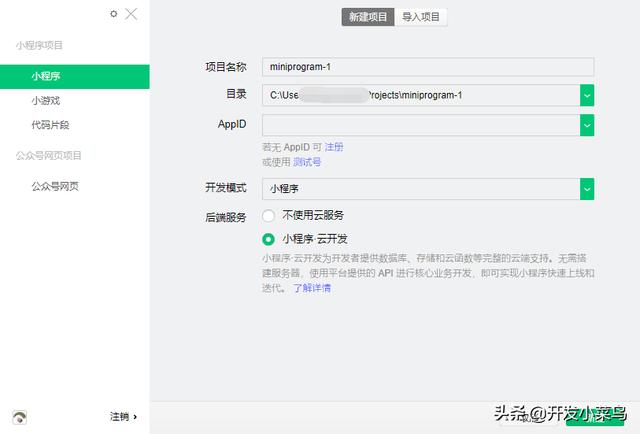The height and width of the screenshot is (434, 640).
Task: Open the 开发模式 dropdown arrow
Action: click(x=587, y=189)
